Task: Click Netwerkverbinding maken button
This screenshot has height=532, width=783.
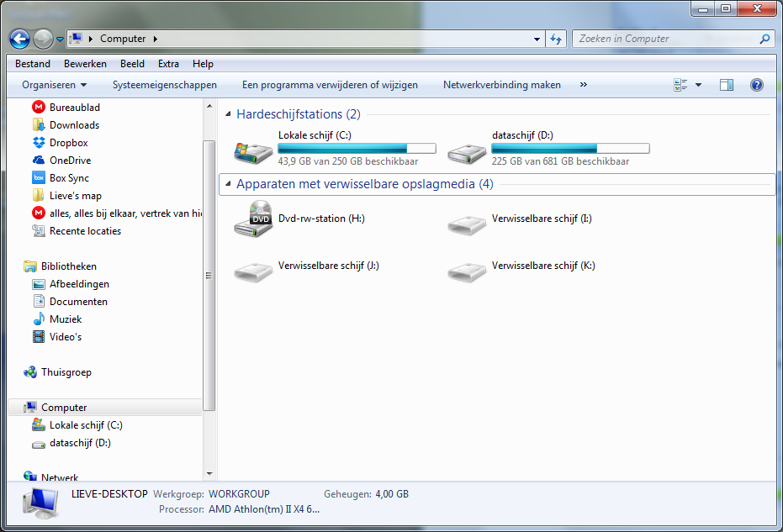Action: [x=502, y=85]
